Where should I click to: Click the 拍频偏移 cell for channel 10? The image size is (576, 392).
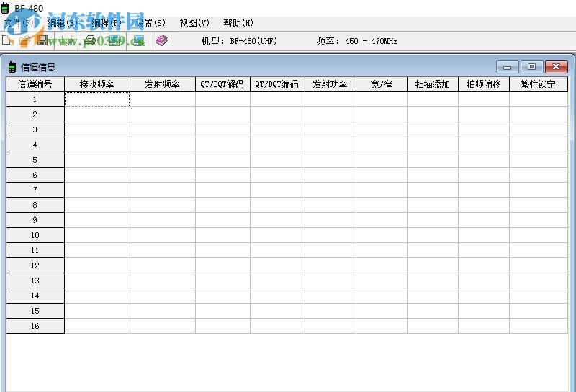click(x=483, y=235)
